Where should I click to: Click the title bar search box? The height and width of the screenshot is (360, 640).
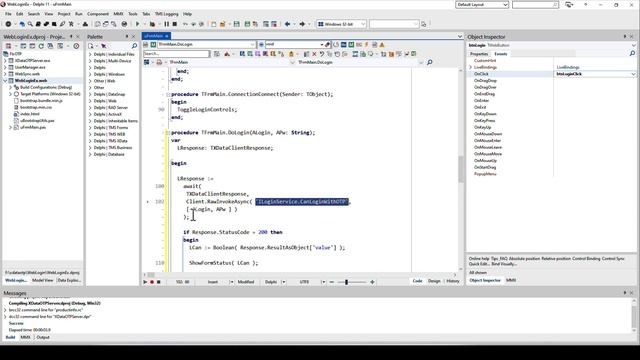535,4
